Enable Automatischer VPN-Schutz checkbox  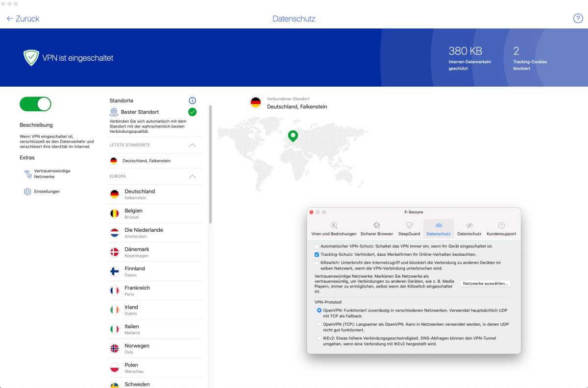(x=317, y=246)
